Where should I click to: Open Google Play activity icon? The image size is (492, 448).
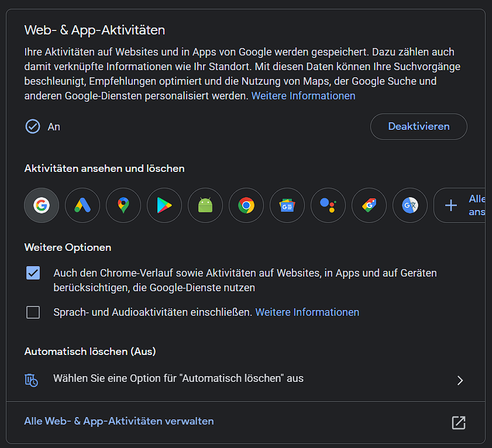(164, 205)
